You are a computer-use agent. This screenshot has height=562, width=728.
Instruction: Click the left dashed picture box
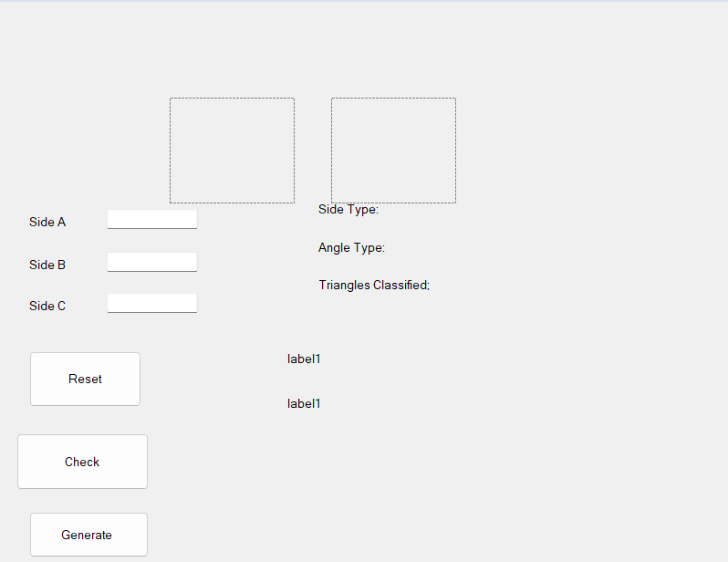(232, 151)
